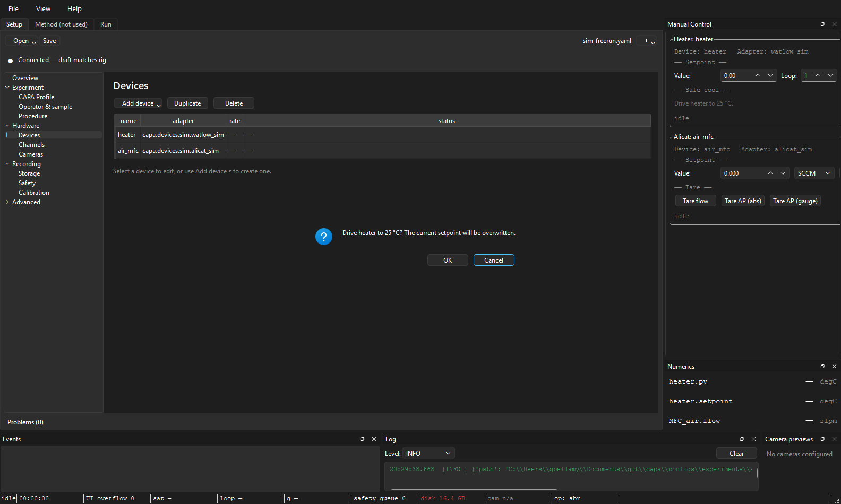Image resolution: width=841 pixels, height=504 pixels.
Task: Expand the Advanced tree section
Action: click(7, 202)
